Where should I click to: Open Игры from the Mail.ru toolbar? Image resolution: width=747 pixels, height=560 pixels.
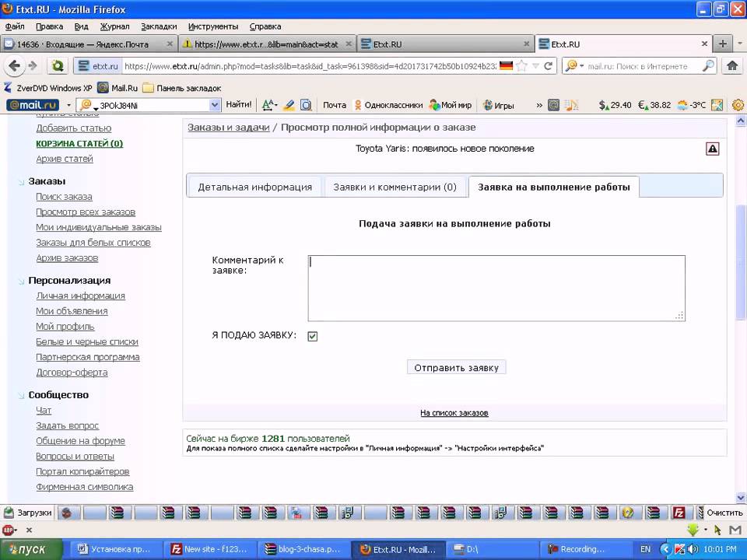498,105
